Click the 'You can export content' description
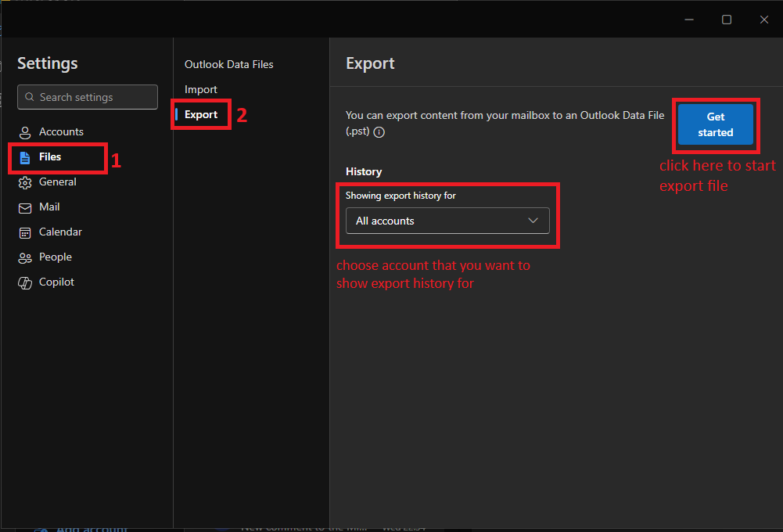783x532 pixels. pos(505,124)
